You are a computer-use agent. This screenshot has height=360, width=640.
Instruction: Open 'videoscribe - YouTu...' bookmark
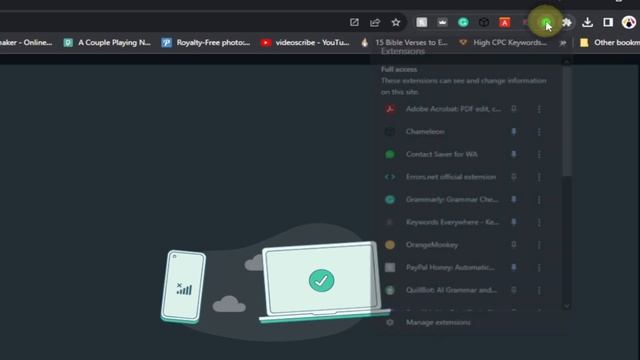click(x=305, y=42)
